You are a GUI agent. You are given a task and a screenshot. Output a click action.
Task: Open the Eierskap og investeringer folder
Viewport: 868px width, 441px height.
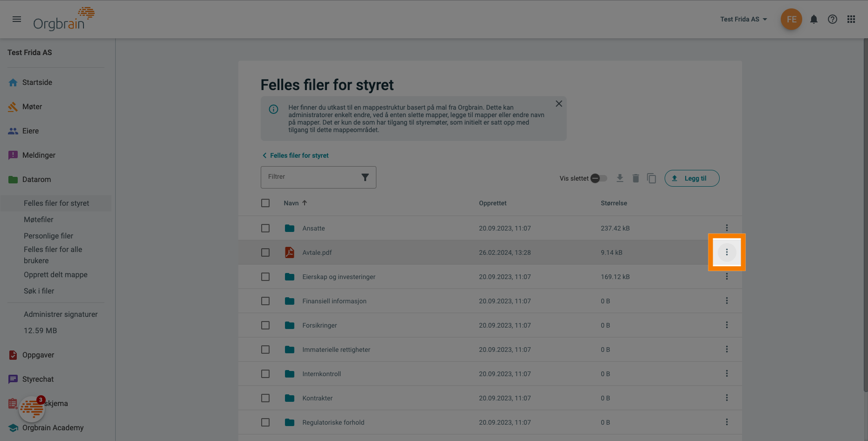[339, 277]
